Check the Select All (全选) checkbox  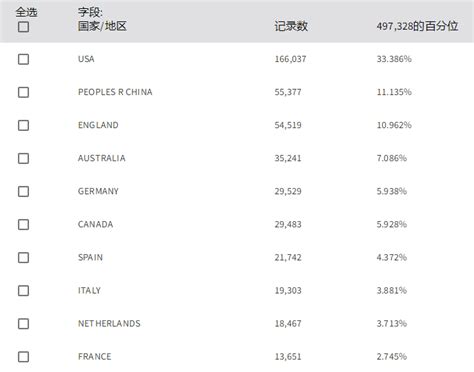[x=23, y=27]
